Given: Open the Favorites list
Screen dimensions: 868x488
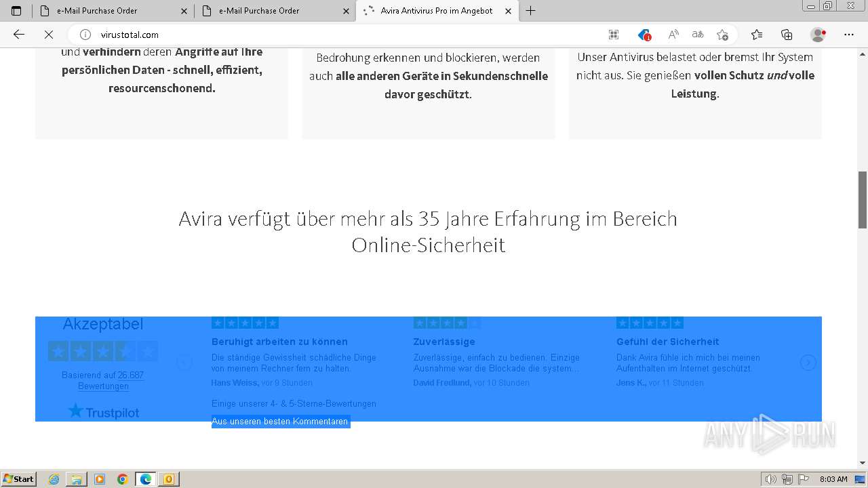Looking at the screenshot, I should click(x=757, y=35).
